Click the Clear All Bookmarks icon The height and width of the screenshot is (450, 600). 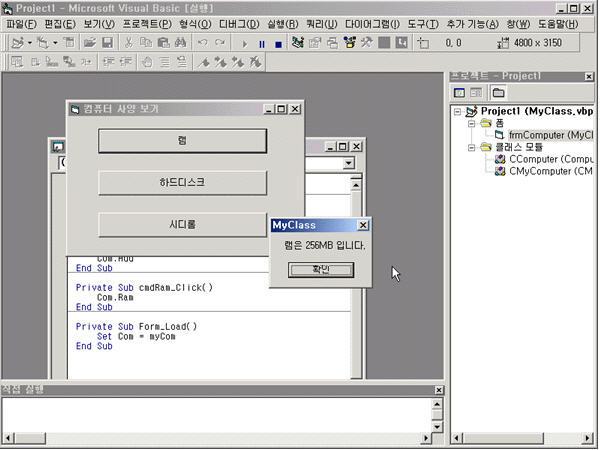click(x=256, y=62)
